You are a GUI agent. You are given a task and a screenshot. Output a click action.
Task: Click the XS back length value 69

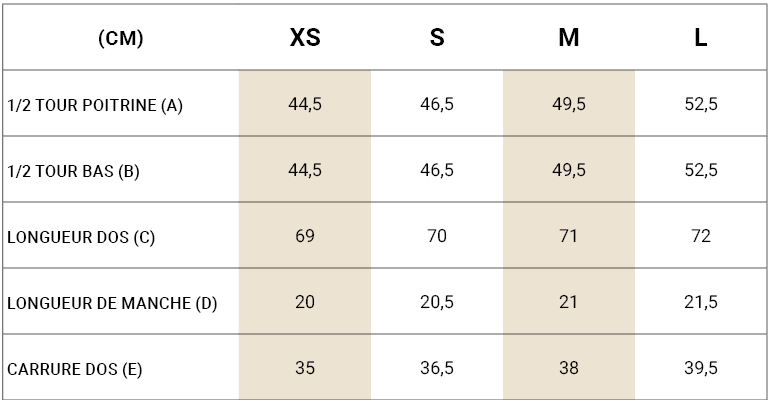[305, 236]
